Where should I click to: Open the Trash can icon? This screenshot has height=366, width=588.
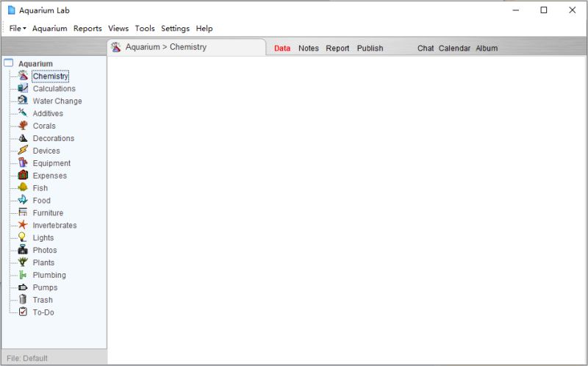tap(23, 300)
